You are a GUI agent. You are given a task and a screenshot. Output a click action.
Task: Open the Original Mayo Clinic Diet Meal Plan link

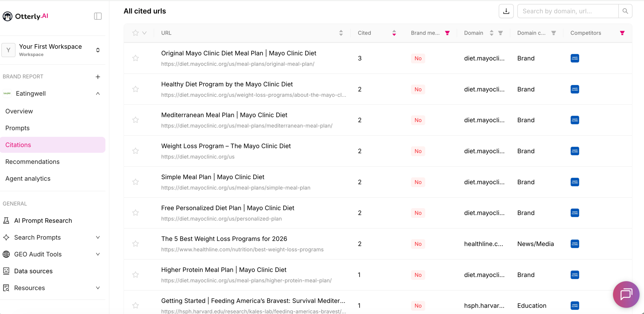[x=239, y=53]
